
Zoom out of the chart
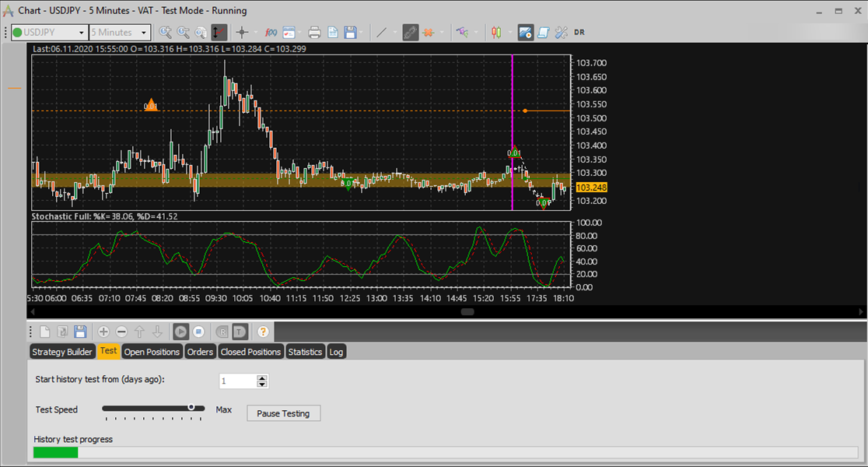tap(183, 32)
